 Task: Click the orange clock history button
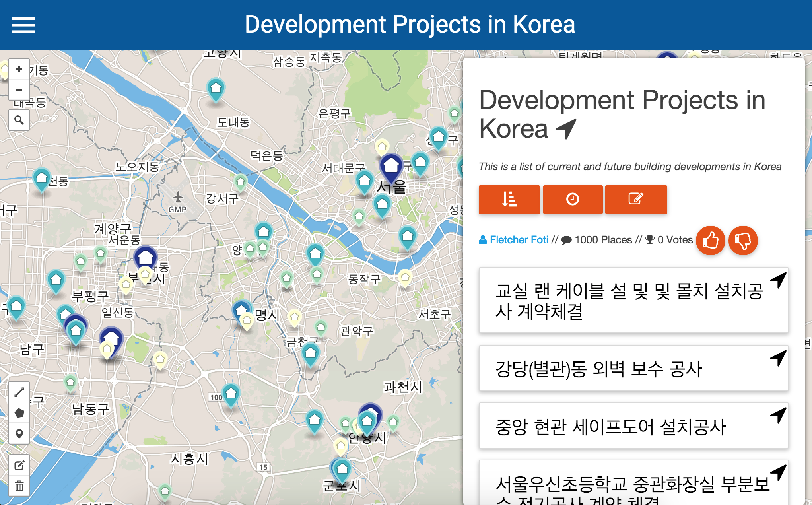pos(573,199)
